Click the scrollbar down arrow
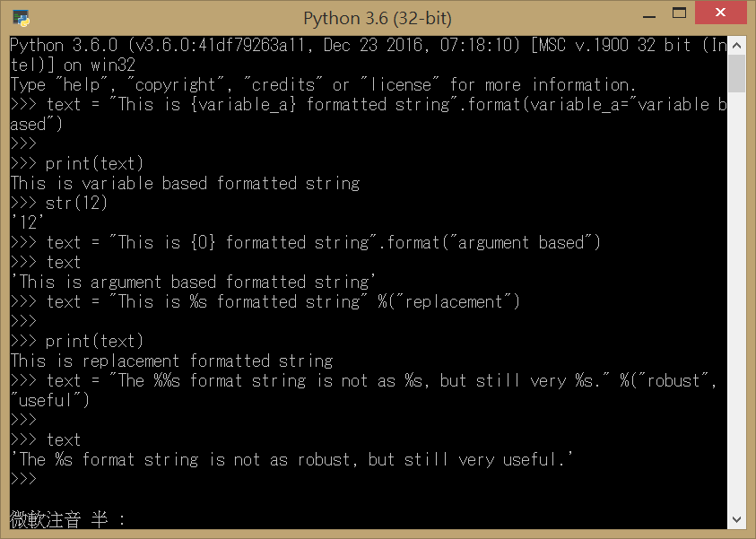756x539 pixels. pos(737,518)
